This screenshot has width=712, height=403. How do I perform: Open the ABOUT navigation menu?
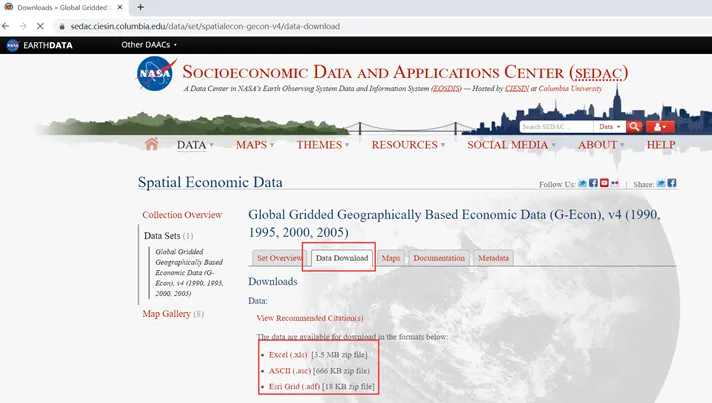pyautogui.click(x=601, y=145)
